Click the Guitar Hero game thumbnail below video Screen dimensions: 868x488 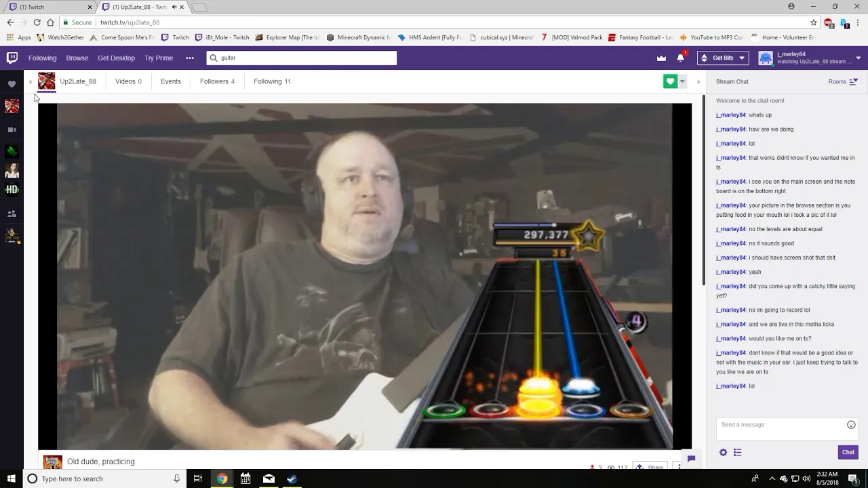53,462
